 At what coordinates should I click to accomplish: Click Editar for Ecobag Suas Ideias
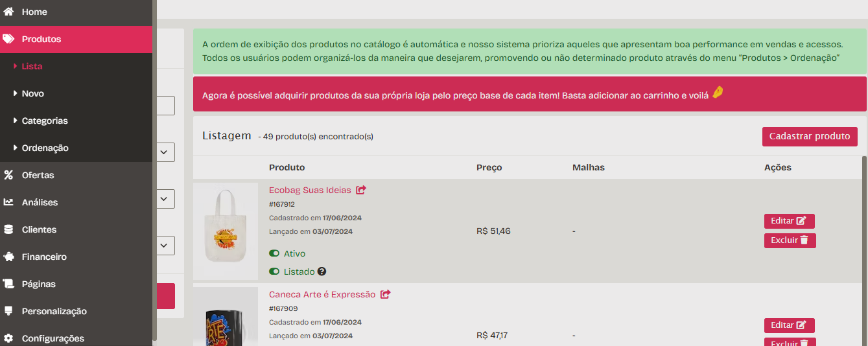tap(789, 221)
